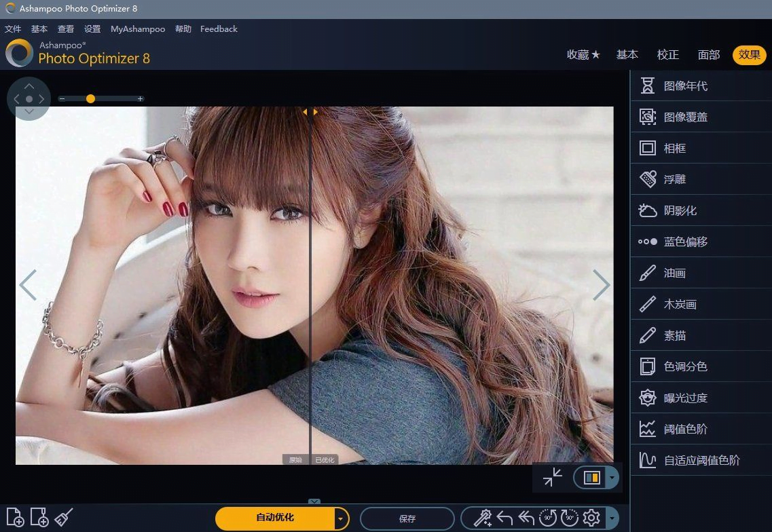
Task: Add a folder of images icon
Action: (x=39, y=517)
